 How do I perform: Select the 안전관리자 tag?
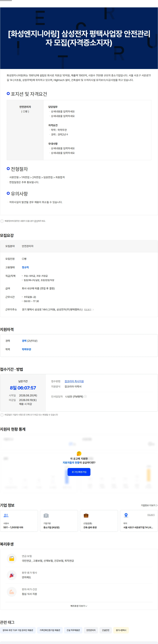pyautogui.click(x=91, y=630)
